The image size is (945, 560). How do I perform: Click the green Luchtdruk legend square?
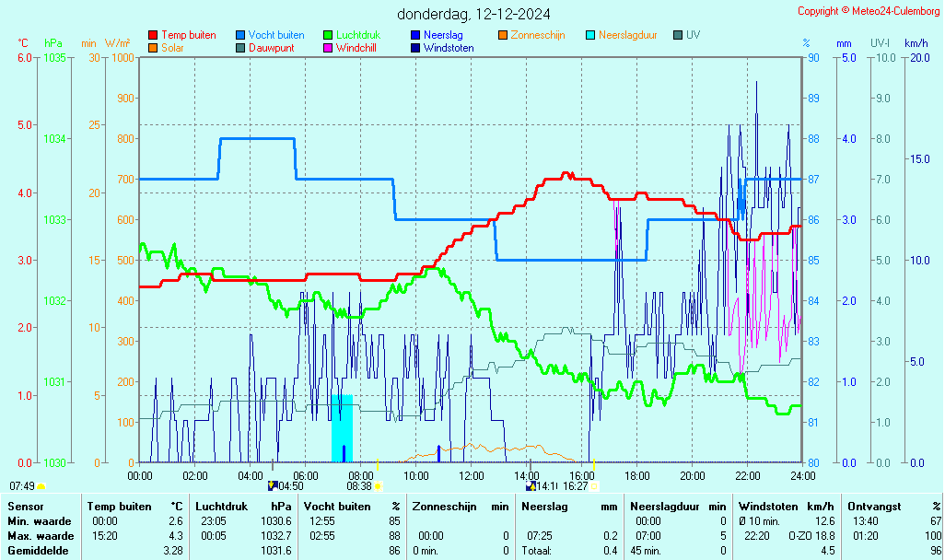[328, 35]
